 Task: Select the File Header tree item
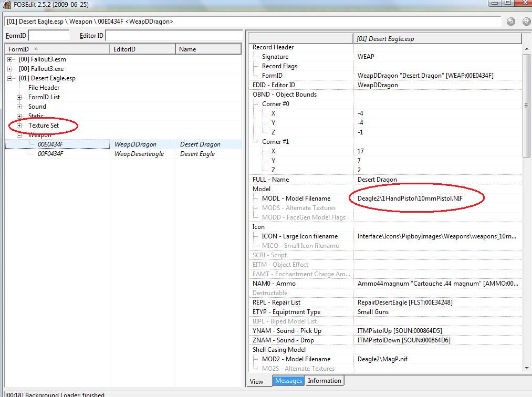tap(44, 88)
